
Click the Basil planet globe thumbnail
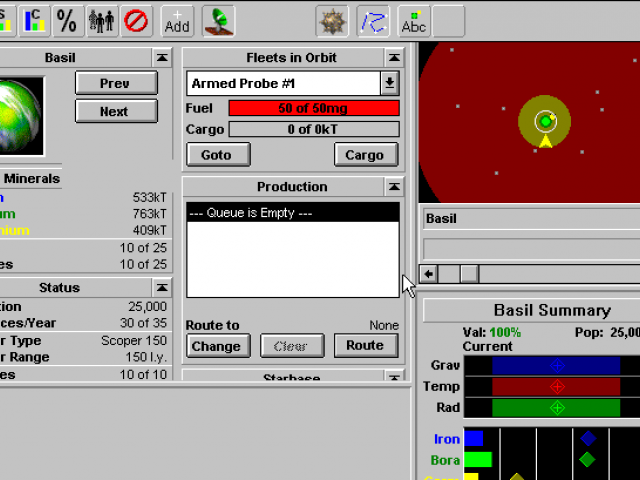click(21, 117)
